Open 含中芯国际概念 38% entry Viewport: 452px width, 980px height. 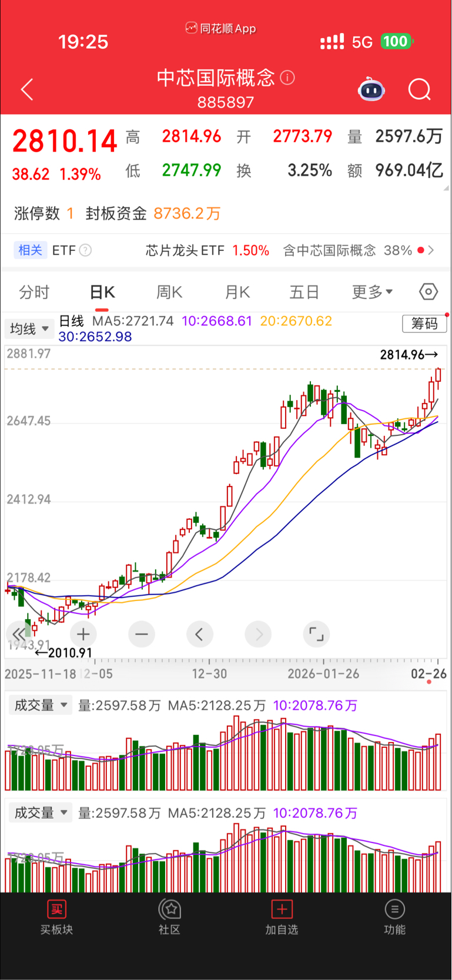coord(347,250)
